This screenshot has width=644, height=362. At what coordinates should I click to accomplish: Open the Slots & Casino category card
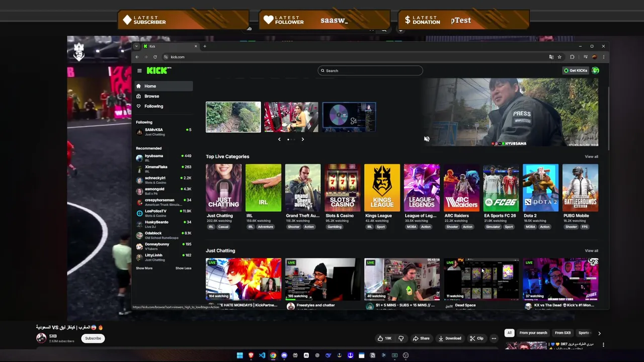point(342,188)
